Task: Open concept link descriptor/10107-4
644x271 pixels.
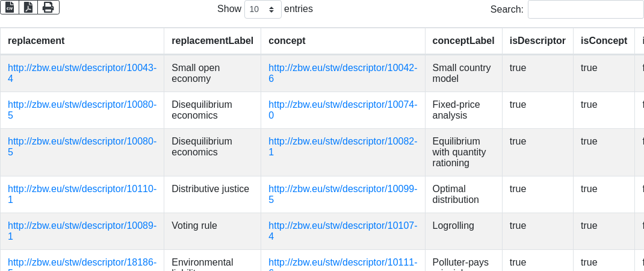Action: coord(342,226)
